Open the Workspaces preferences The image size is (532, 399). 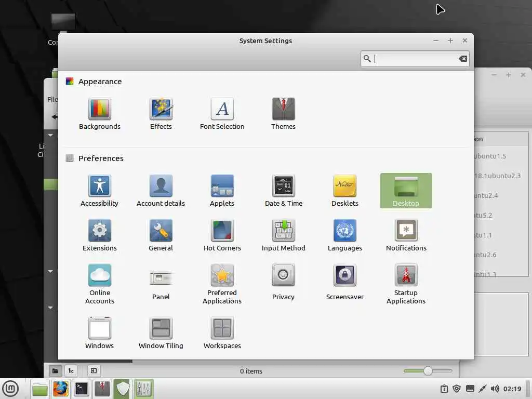(x=222, y=333)
